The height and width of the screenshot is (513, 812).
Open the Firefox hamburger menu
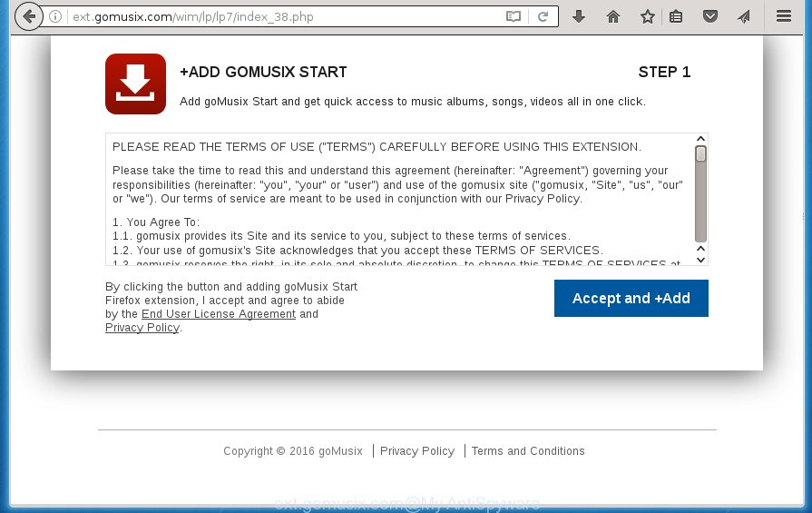click(x=784, y=16)
